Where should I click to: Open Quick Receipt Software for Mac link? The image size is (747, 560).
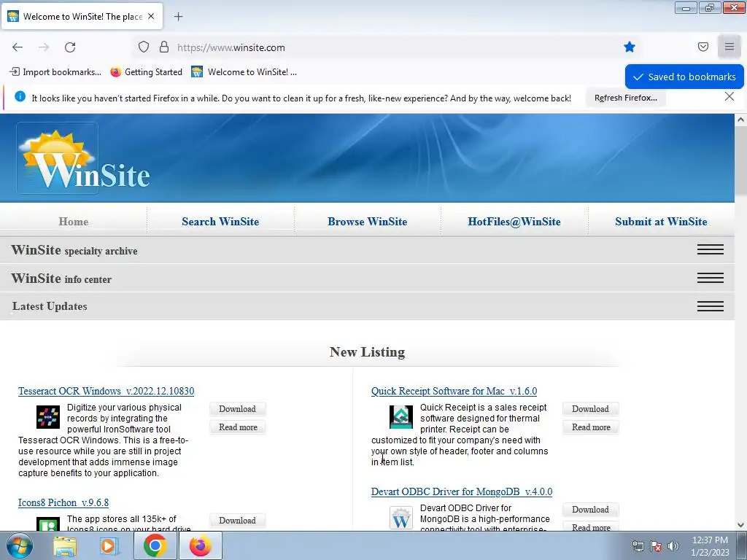click(454, 391)
